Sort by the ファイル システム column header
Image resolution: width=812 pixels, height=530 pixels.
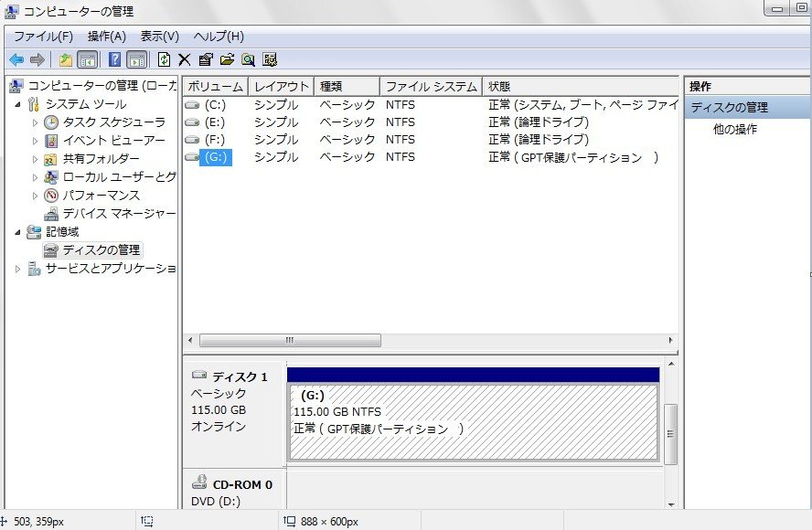432,87
